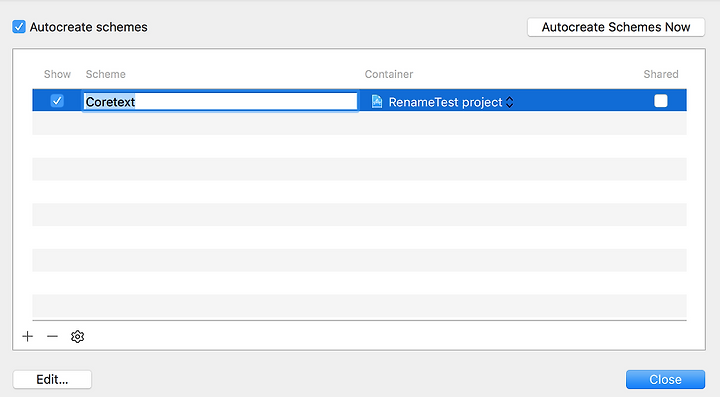Open the RenameTest project container dropdown
Viewport: 720px width, 397px height.
[x=442, y=101]
